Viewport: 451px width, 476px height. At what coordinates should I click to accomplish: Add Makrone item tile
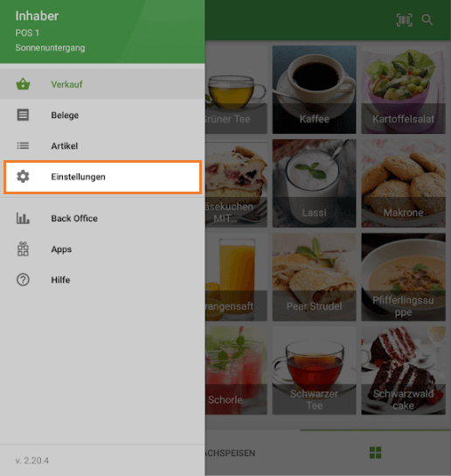404,184
